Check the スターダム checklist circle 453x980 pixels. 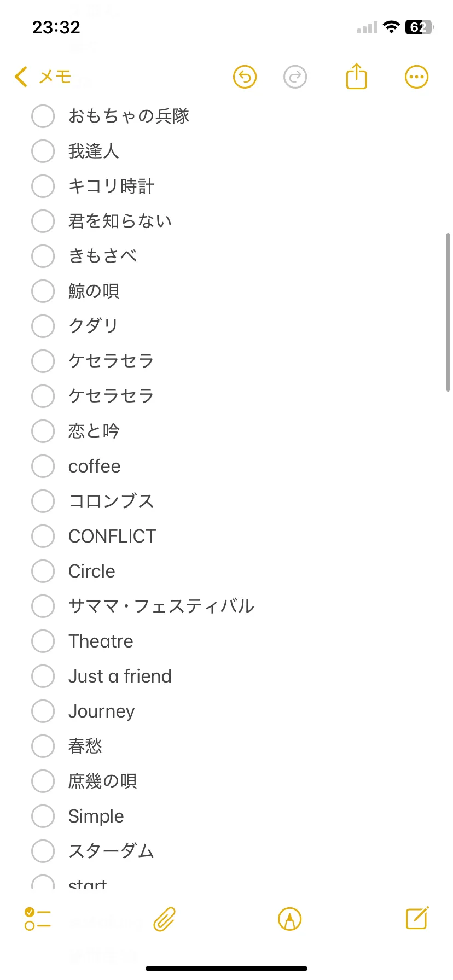(x=43, y=851)
